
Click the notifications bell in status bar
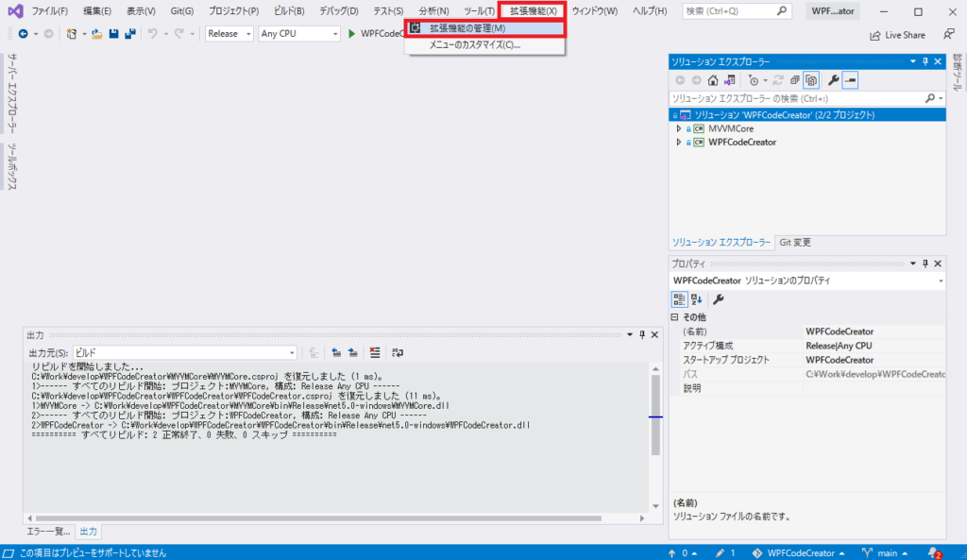point(934,553)
